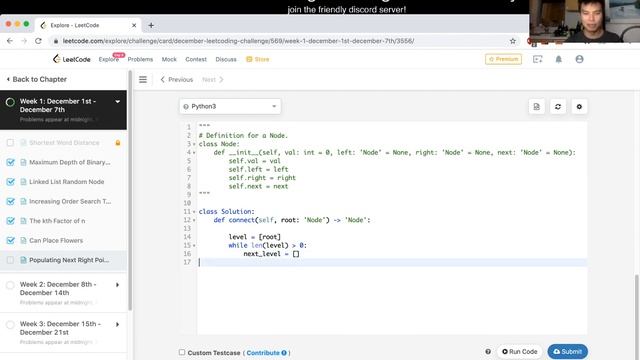Image resolution: width=640 pixels, height=360 pixels.
Task: Place cursor on line 17 of editor
Action: (x=392, y=262)
